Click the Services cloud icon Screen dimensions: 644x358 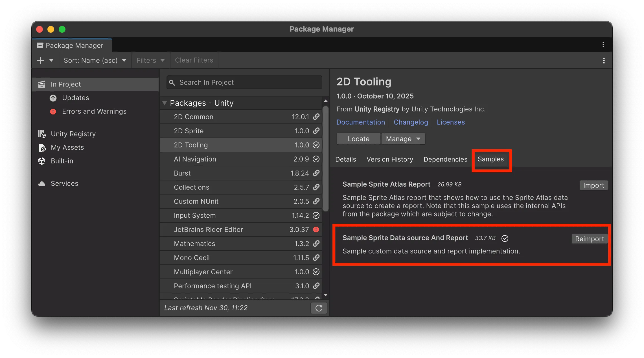[42, 184]
